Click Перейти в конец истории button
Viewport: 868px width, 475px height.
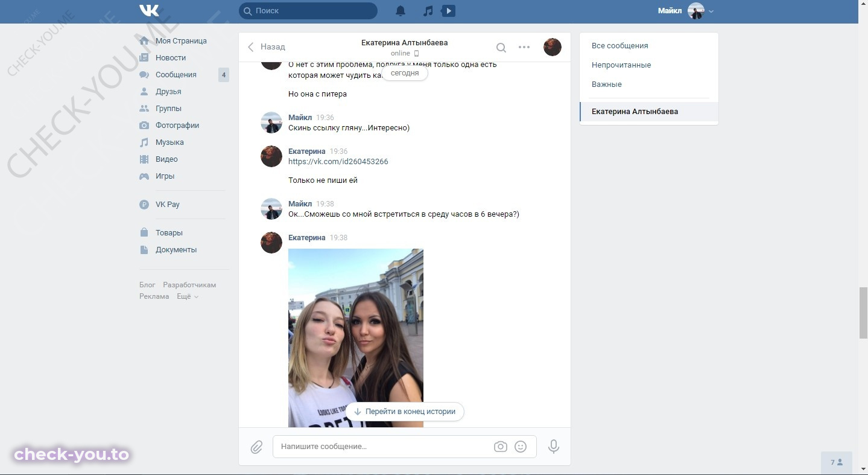coord(405,412)
